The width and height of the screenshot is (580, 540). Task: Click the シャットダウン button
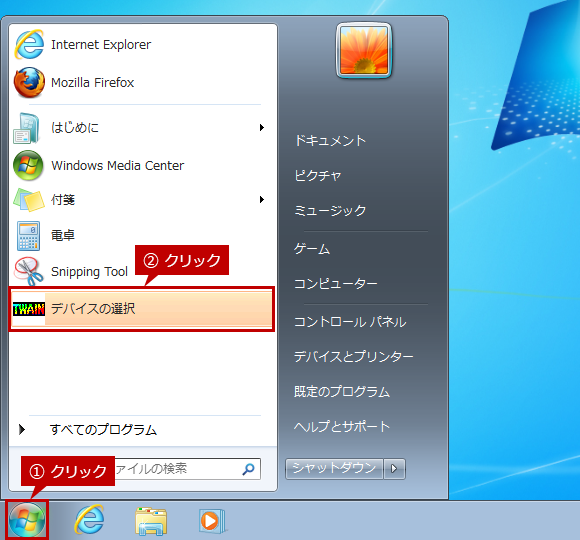coord(334,469)
